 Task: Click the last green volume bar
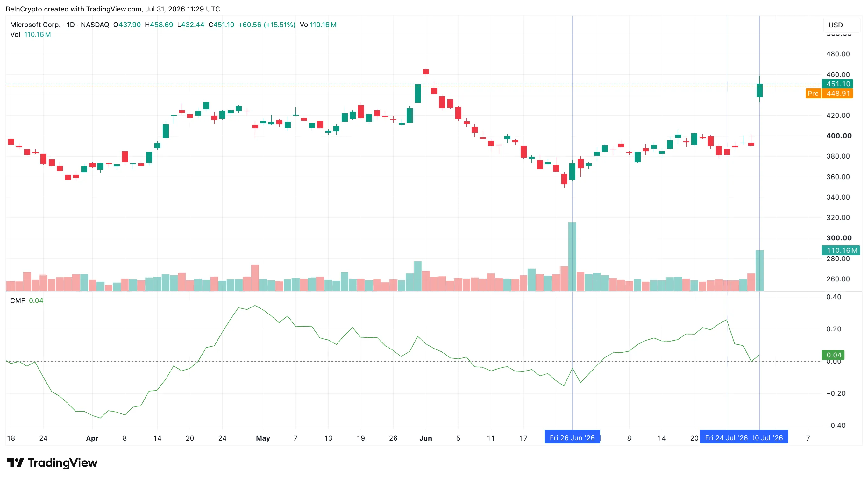click(759, 270)
